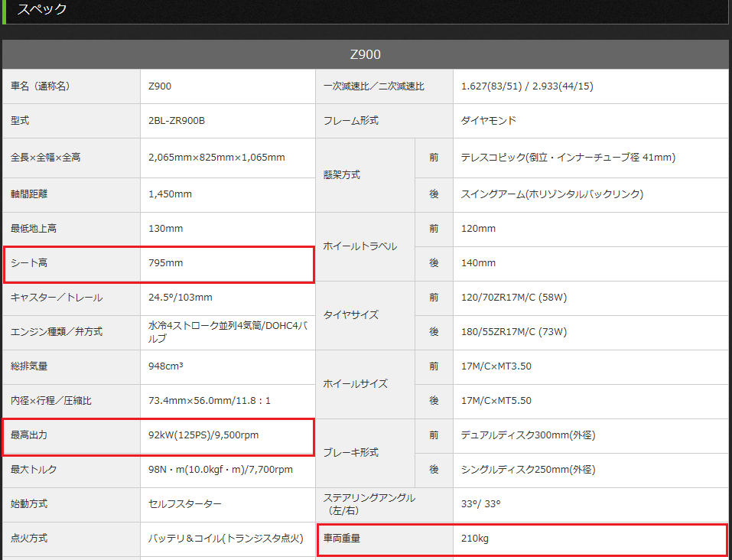The width and height of the screenshot is (732, 560).
Task: Select the vehicle weight value 210kg
Action: pyautogui.click(x=475, y=539)
